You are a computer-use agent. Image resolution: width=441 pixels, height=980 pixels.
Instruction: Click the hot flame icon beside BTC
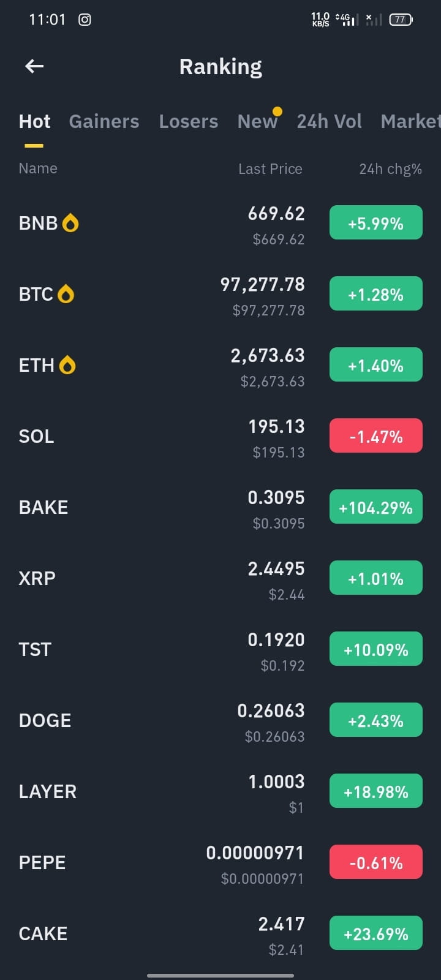pos(66,294)
